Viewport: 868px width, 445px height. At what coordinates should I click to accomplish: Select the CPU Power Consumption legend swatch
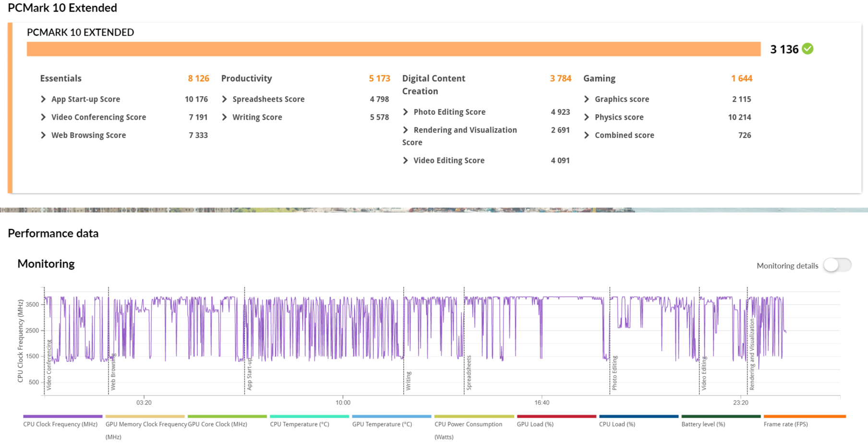474,417
